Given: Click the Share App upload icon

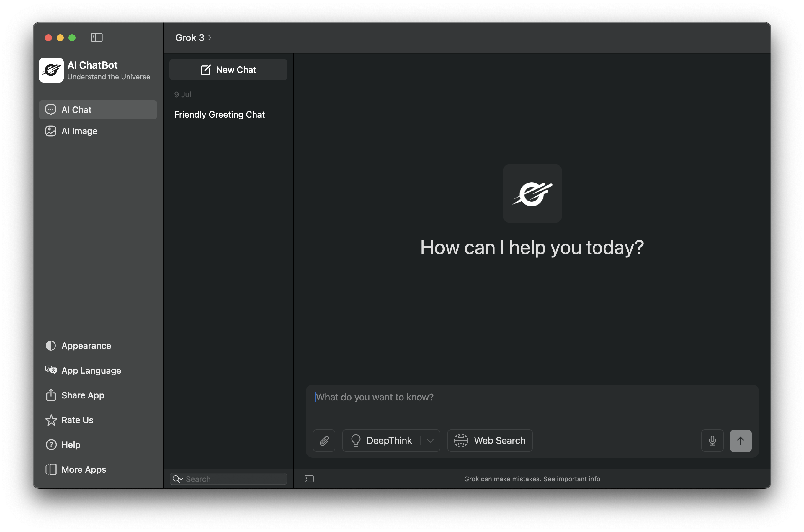Looking at the screenshot, I should pos(51,395).
